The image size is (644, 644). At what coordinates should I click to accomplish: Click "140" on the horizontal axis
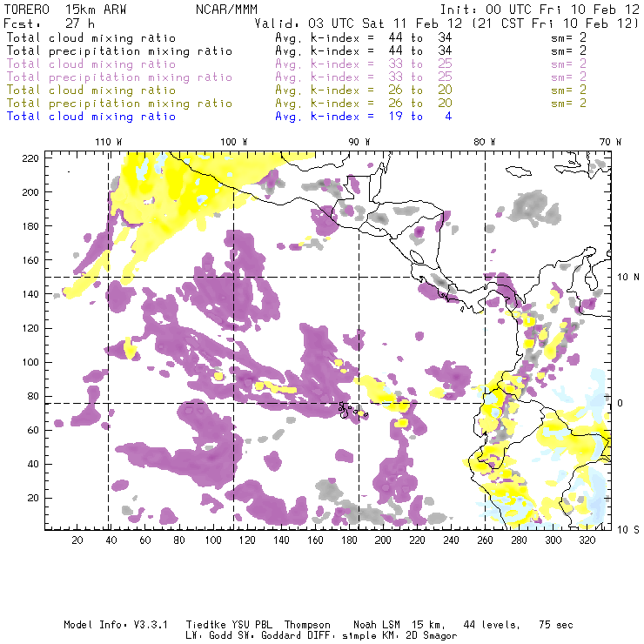(281, 540)
